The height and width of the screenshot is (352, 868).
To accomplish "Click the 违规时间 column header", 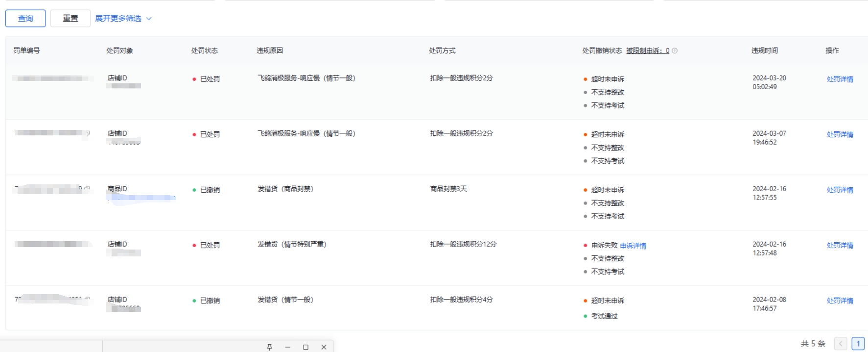I will tap(764, 50).
